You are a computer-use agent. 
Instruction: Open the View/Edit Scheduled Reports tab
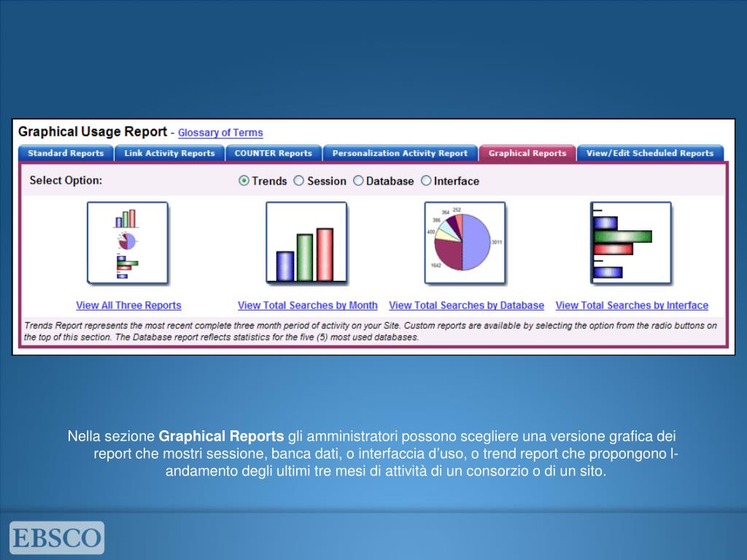click(650, 153)
